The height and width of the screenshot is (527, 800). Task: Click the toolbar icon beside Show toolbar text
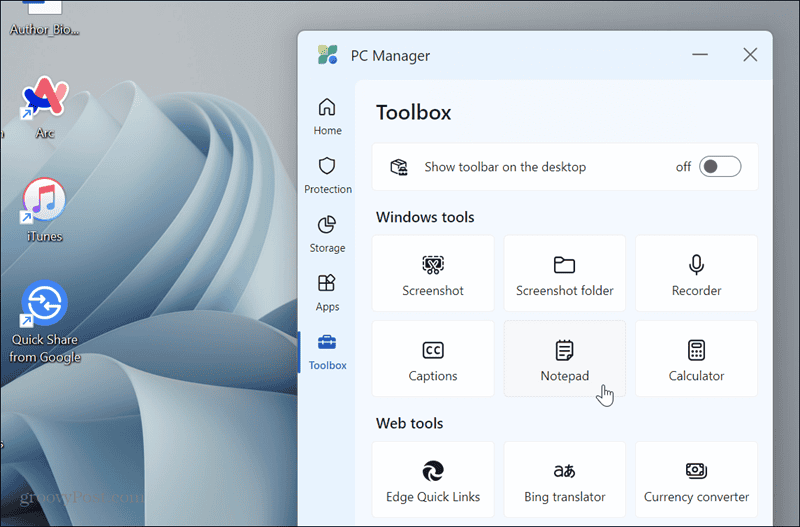[x=399, y=167]
